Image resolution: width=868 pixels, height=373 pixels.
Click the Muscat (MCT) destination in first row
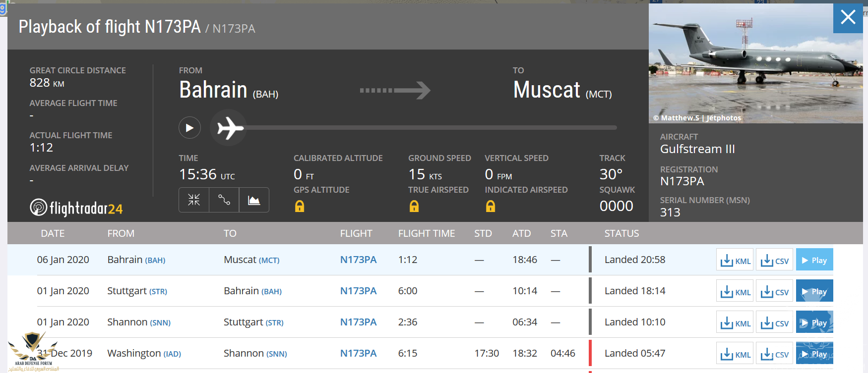pyautogui.click(x=251, y=260)
